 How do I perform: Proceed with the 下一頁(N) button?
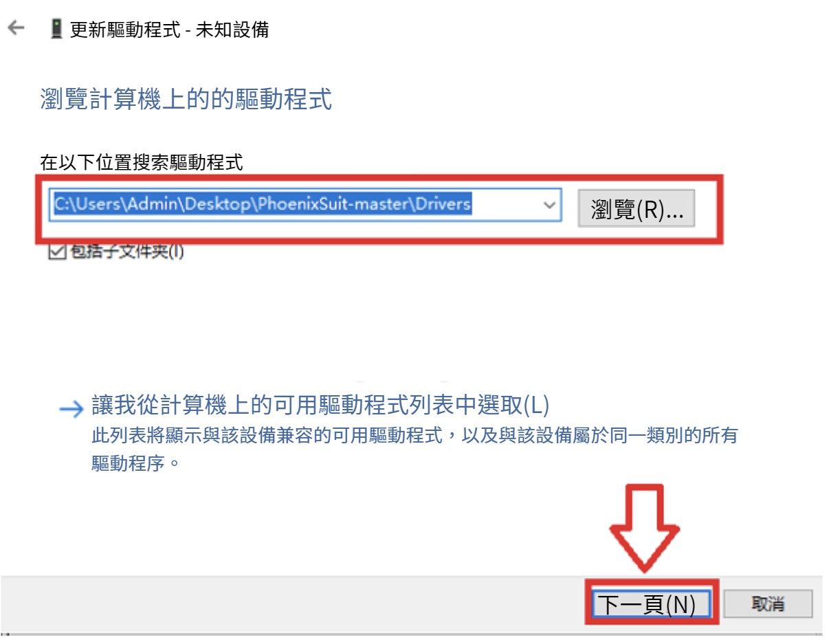tap(650, 603)
